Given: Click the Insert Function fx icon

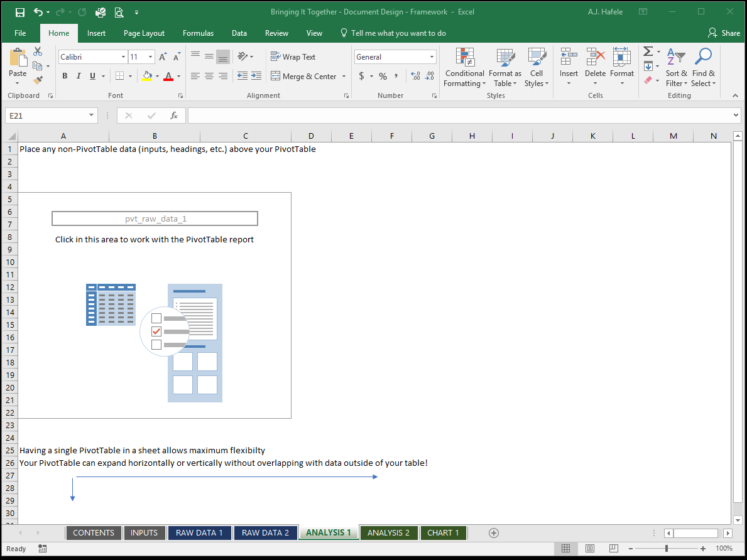Looking at the screenshot, I should [174, 116].
